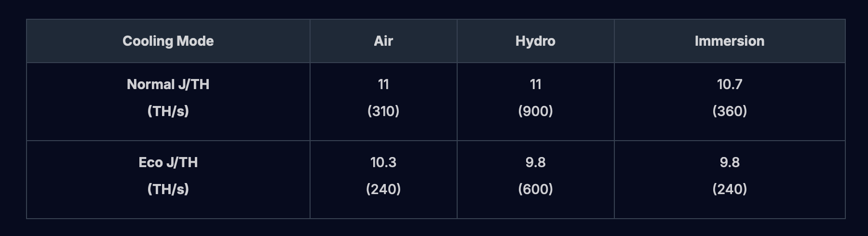Select (240) in the Air column

383,189
